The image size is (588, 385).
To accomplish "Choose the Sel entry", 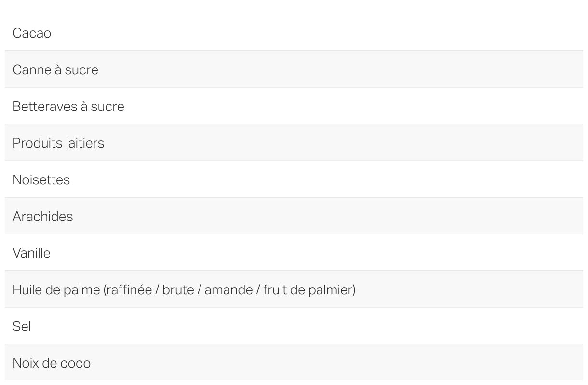I will point(294,326).
